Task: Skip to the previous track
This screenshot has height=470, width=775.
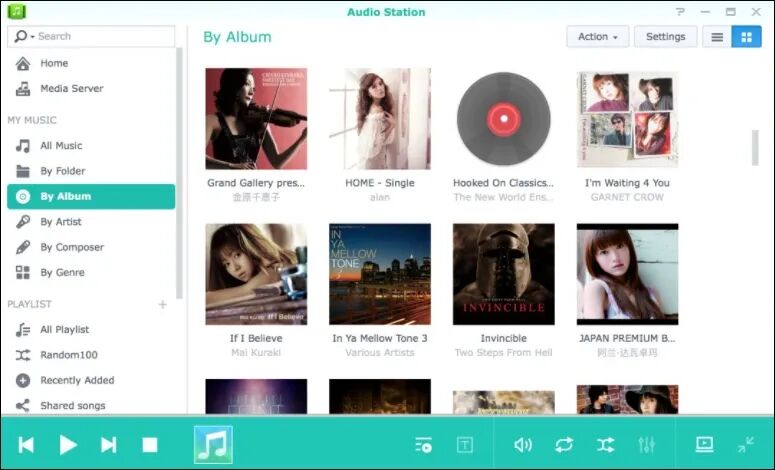Action: tap(26, 445)
